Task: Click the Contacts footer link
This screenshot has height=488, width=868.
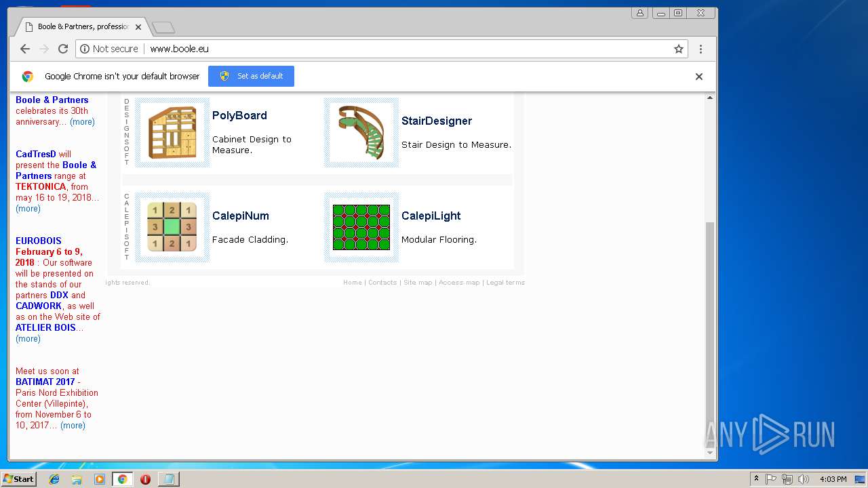Action: (382, 283)
